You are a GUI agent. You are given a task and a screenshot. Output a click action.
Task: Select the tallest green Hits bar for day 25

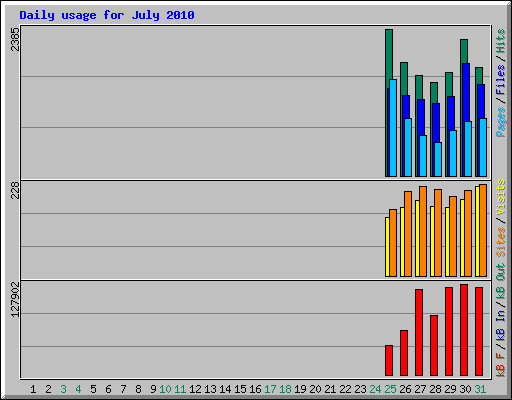[389, 55]
